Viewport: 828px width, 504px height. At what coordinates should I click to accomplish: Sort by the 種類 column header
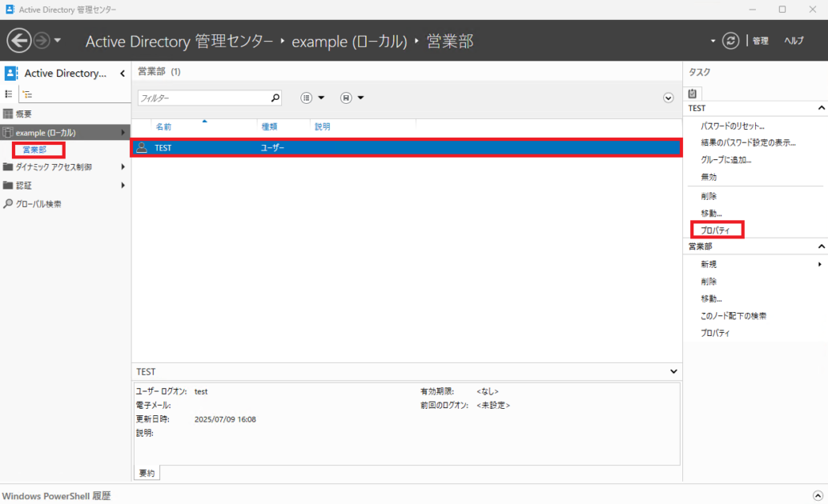pyautogui.click(x=269, y=126)
